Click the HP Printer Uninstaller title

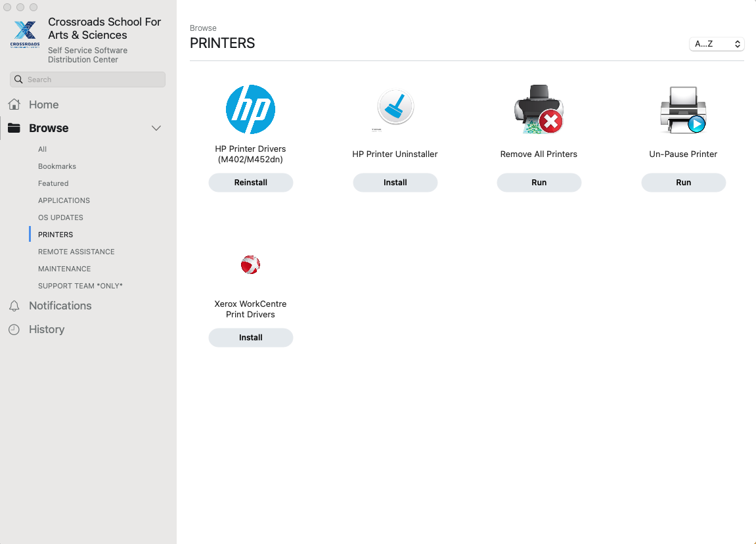395,154
